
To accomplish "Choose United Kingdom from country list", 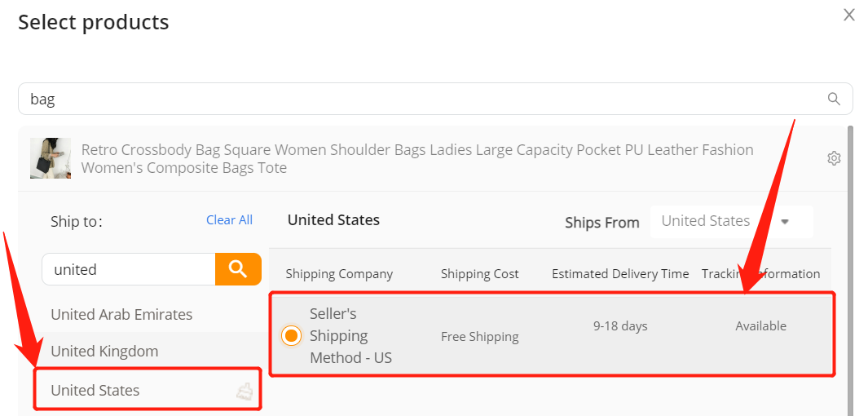I will point(104,352).
